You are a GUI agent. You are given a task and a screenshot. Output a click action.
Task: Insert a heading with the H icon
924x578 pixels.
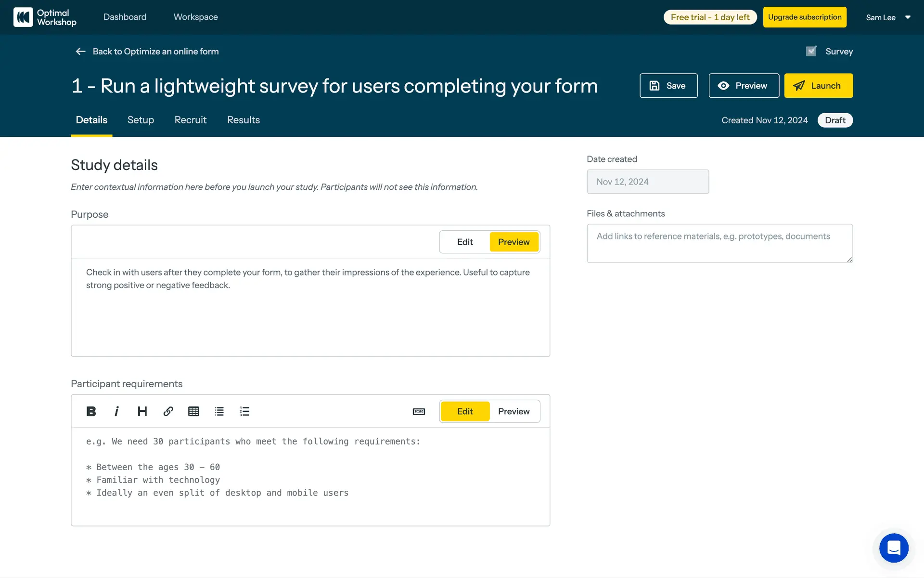point(142,411)
